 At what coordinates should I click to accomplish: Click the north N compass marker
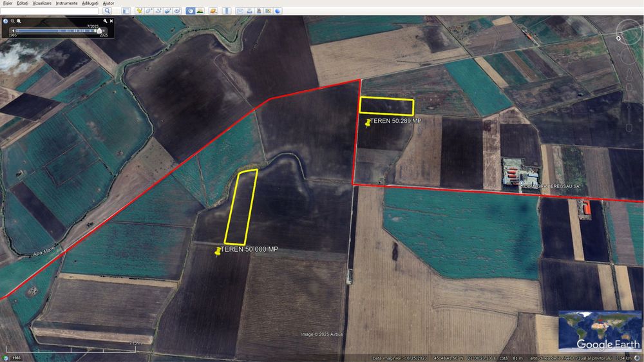click(618, 38)
